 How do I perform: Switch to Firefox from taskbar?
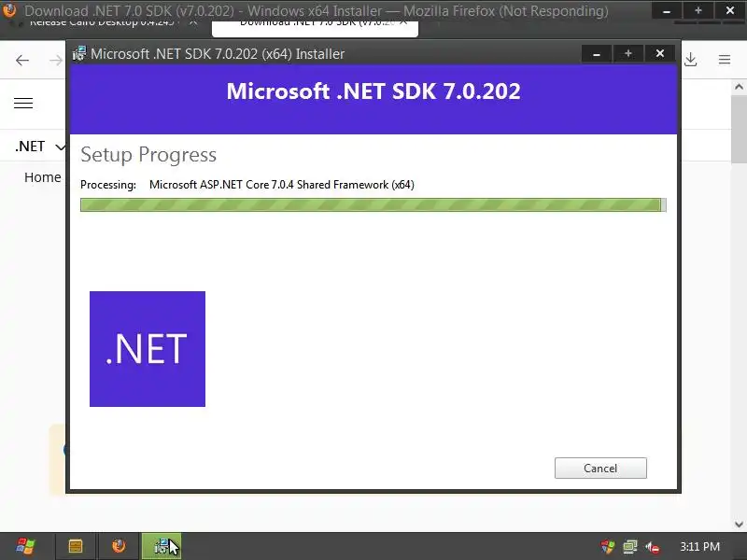click(x=119, y=546)
